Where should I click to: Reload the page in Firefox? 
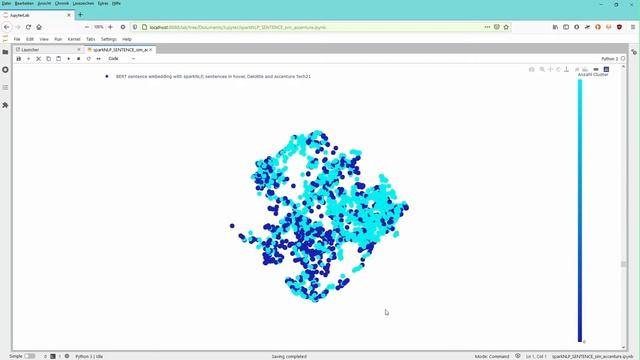coord(28,27)
